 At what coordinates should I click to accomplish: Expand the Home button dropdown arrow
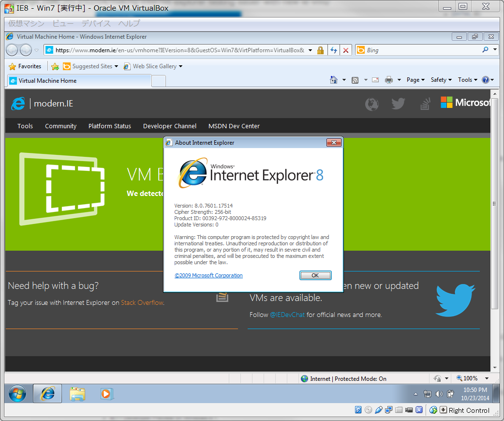point(344,80)
